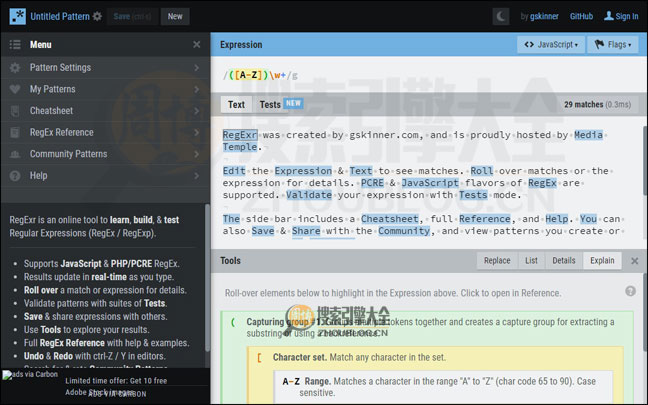Click the Menu list icon

pos(15,44)
